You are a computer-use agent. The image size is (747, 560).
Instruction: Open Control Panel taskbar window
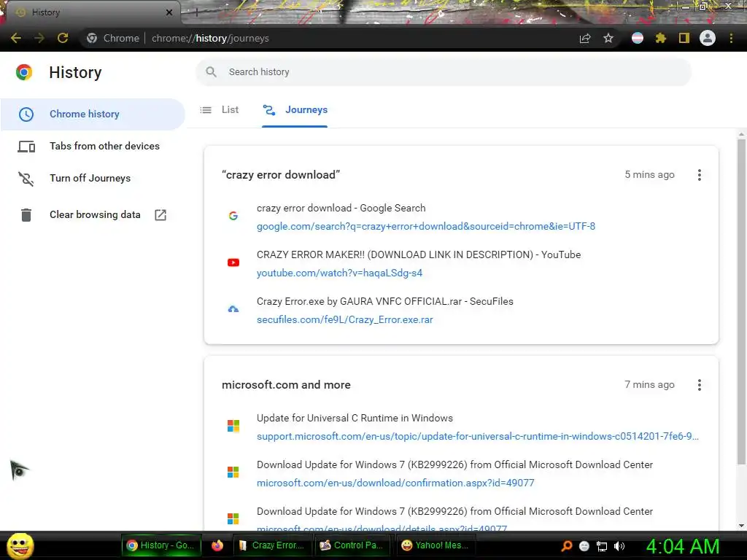pyautogui.click(x=353, y=545)
